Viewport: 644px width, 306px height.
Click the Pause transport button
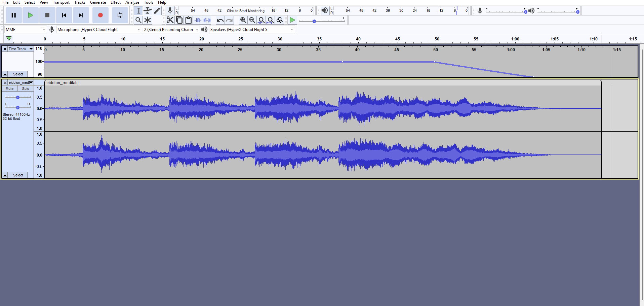[14, 15]
